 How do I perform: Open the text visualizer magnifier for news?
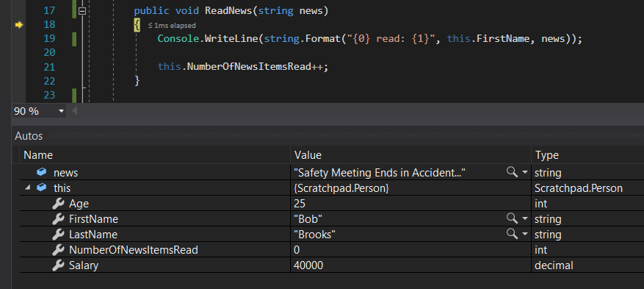pos(512,172)
